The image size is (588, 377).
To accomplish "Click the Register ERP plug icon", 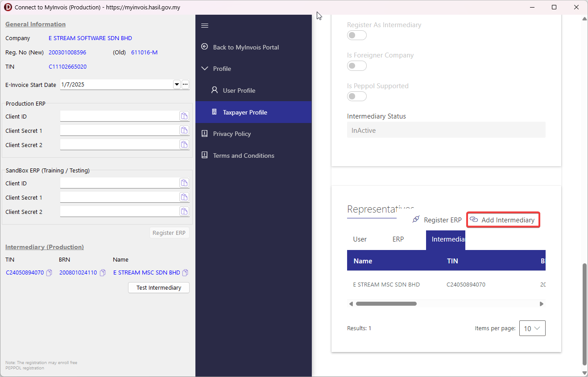I will pos(416,220).
